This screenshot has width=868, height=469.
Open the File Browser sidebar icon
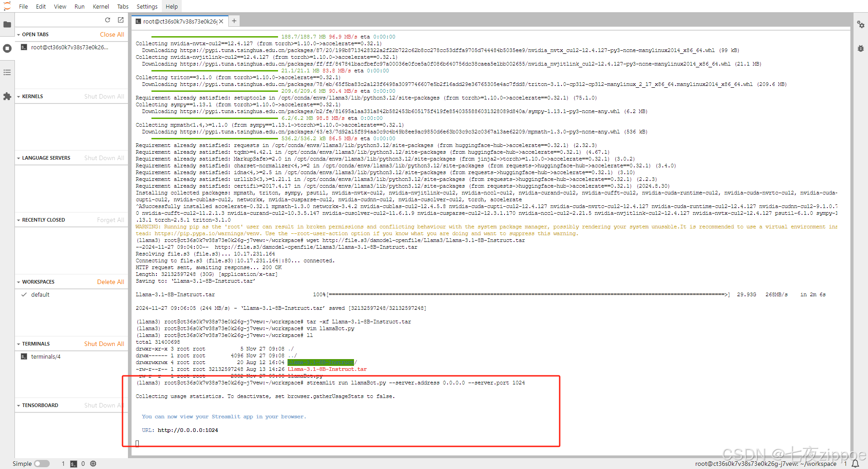[7, 24]
